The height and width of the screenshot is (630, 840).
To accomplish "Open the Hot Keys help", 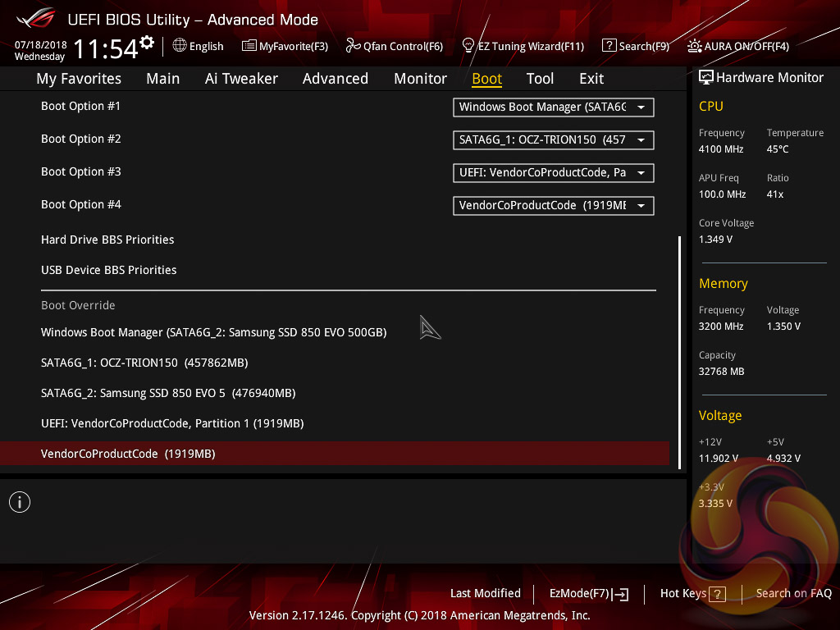I will 692,594.
